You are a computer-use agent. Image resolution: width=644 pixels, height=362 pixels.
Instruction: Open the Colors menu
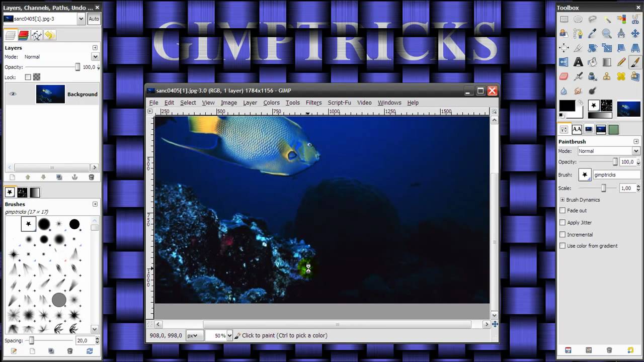point(271,103)
